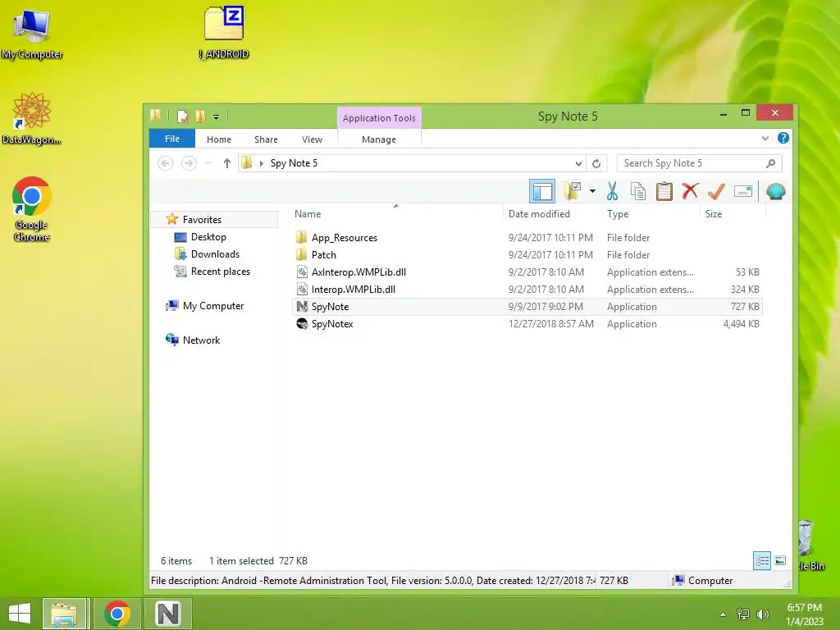Expand the address bar history dropdown
The width and height of the screenshot is (840, 630).
(x=578, y=163)
